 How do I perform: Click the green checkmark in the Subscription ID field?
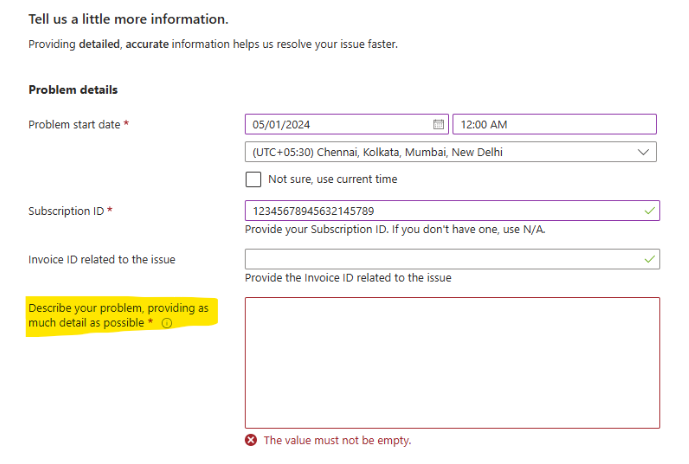coord(649,211)
